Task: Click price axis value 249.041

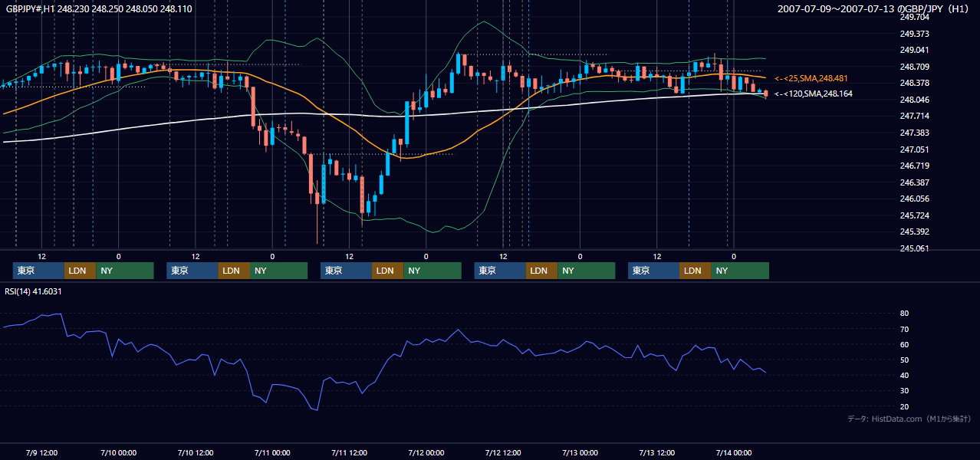Action: click(914, 50)
